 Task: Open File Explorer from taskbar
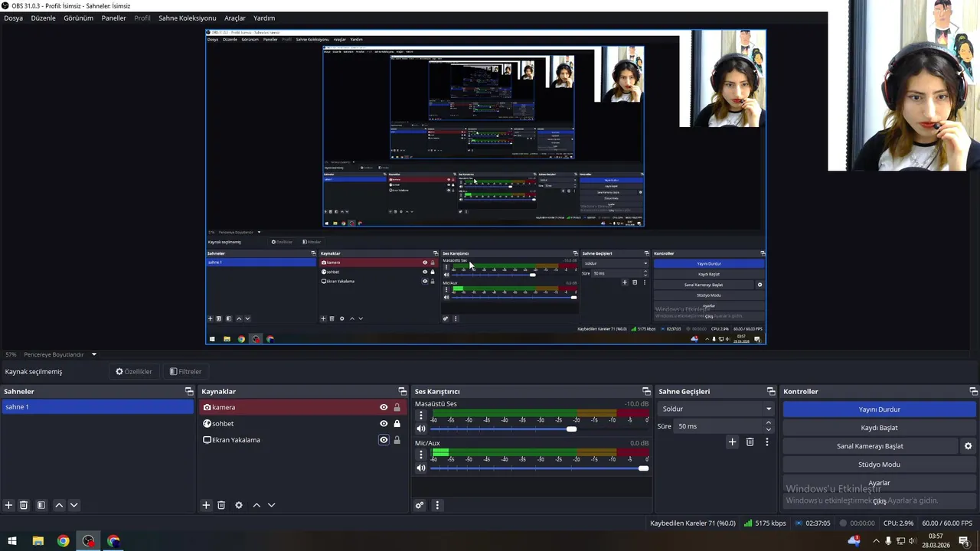(38, 541)
